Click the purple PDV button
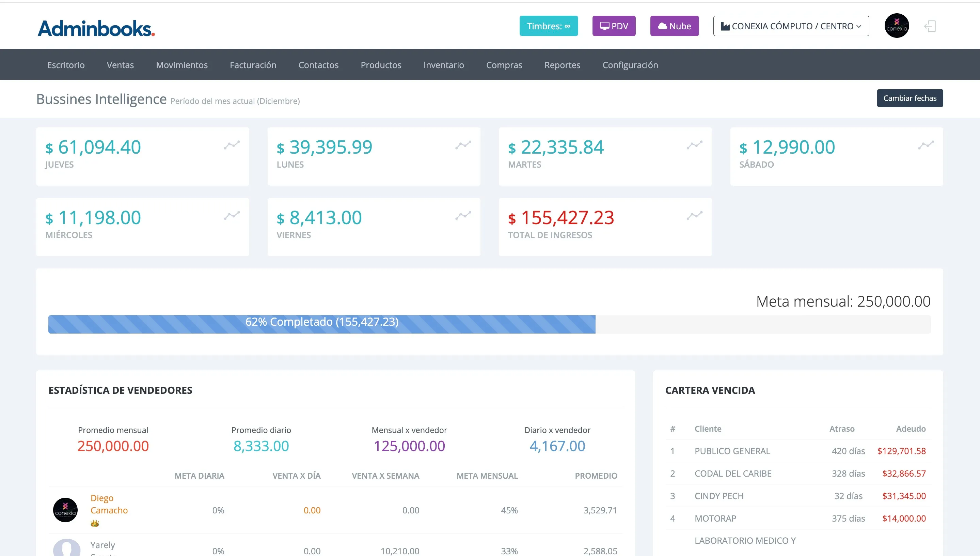The width and height of the screenshot is (980, 556). click(x=614, y=26)
